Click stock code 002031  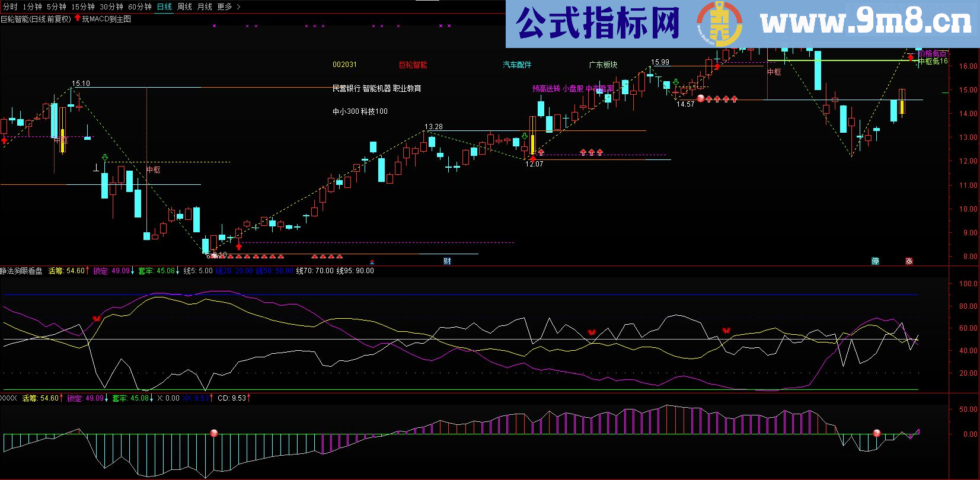344,65
